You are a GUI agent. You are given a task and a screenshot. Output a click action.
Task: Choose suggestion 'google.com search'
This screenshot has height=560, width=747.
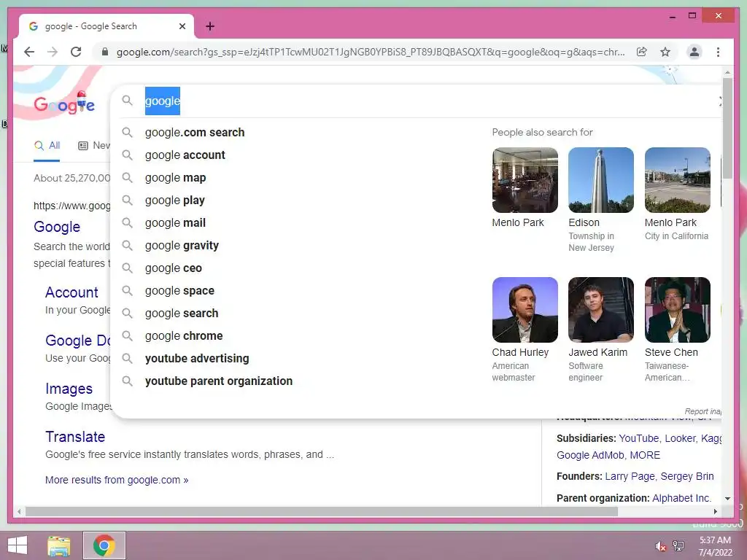point(195,133)
